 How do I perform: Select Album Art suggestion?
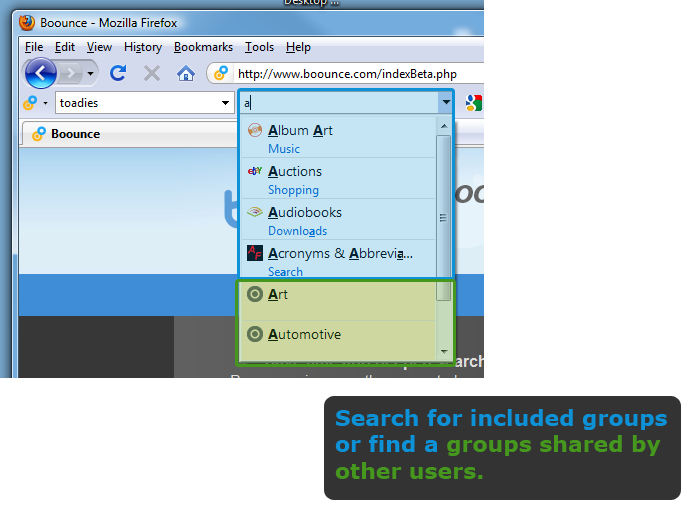pyautogui.click(x=338, y=137)
